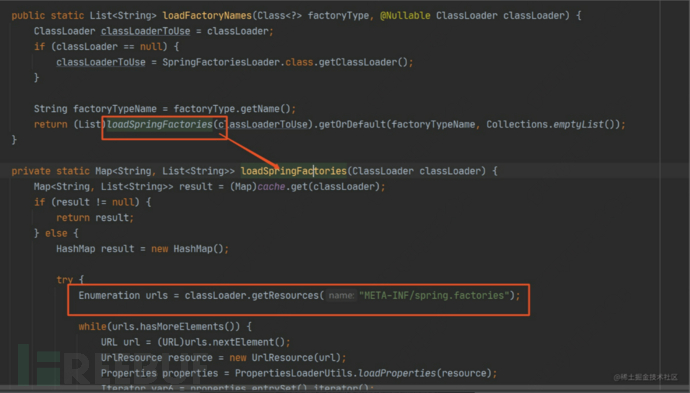Click "META-INF/spring.factories" string literal
The image size is (690, 393).
pos(434,295)
